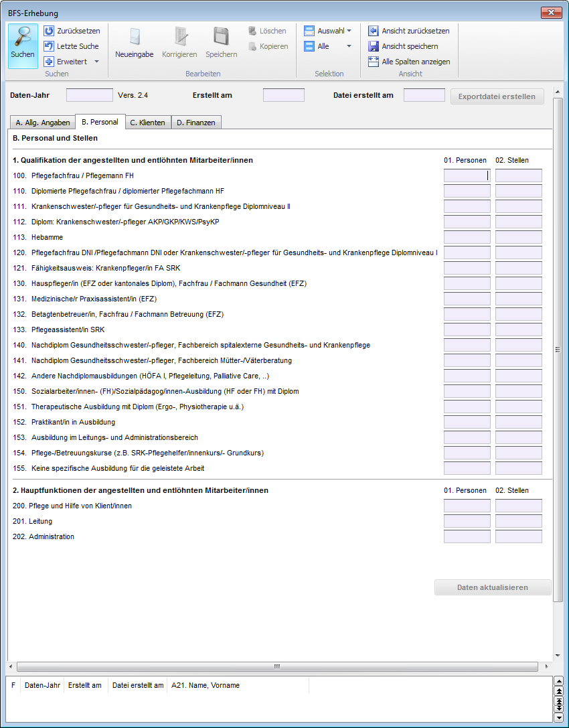The width and height of the screenshot is (569, 728).
Task: Open the D. Finanzen tab
Action: (x=196, y=123)
